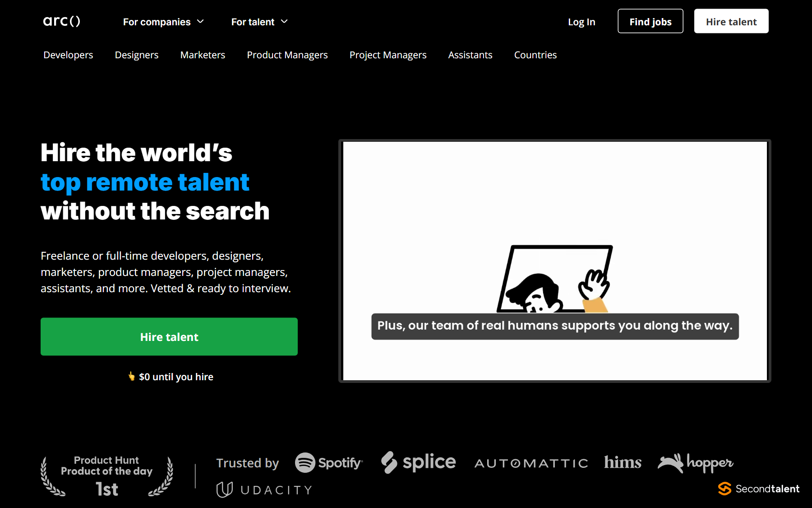
Task: Expand the For talent dropdown
Action: click(x=259, y=22)
